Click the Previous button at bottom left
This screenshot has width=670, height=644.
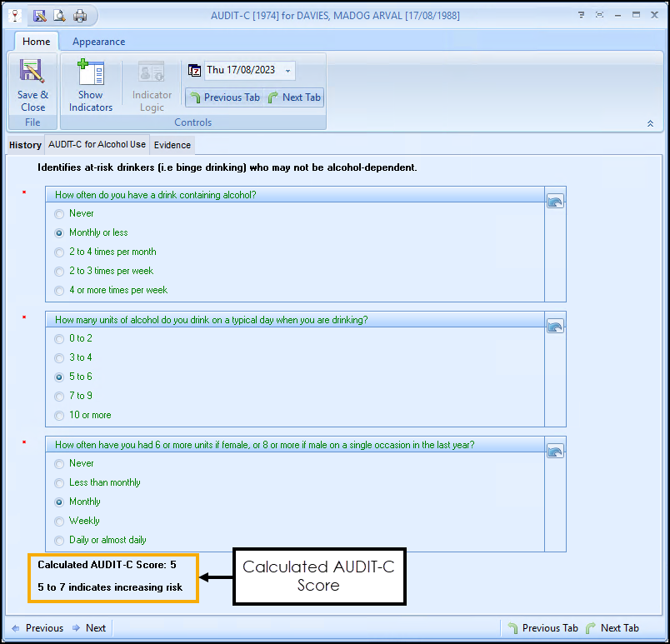[x=37, y=628]
